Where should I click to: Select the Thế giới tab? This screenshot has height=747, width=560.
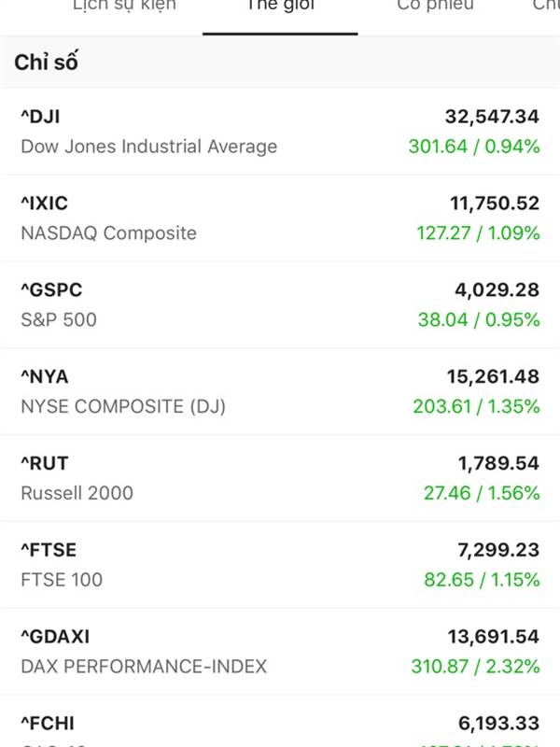tap(280, 6)
